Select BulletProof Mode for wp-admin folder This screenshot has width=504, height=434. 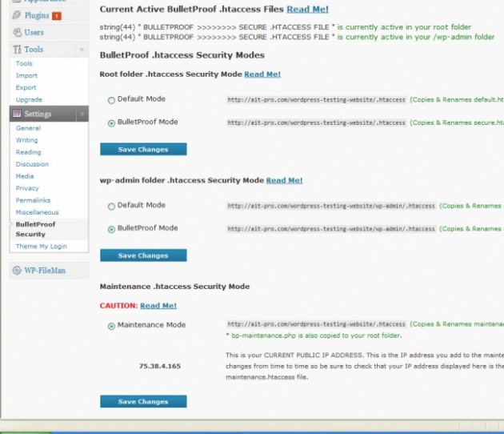click(111, 229)
